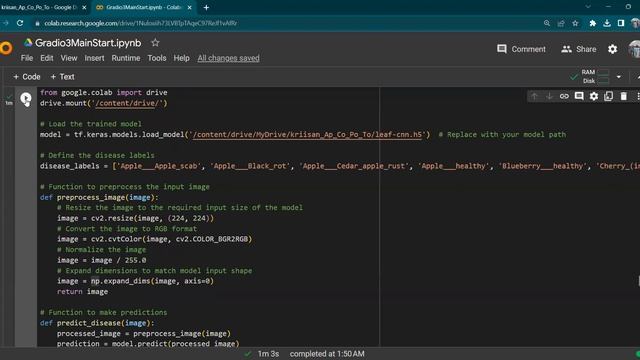The image size is (640, 360).
Task: Zoom page using the magnifier icon
Action: 547,23
